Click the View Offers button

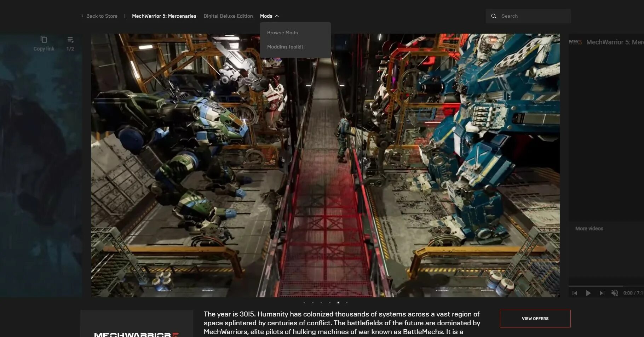(535, 319)
